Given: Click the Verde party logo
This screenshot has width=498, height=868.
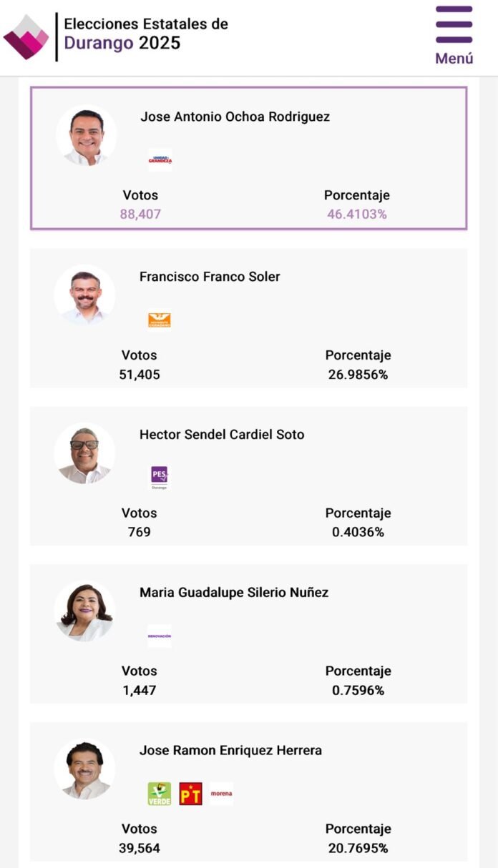Looking at the screenshot, I should [160, 794].
